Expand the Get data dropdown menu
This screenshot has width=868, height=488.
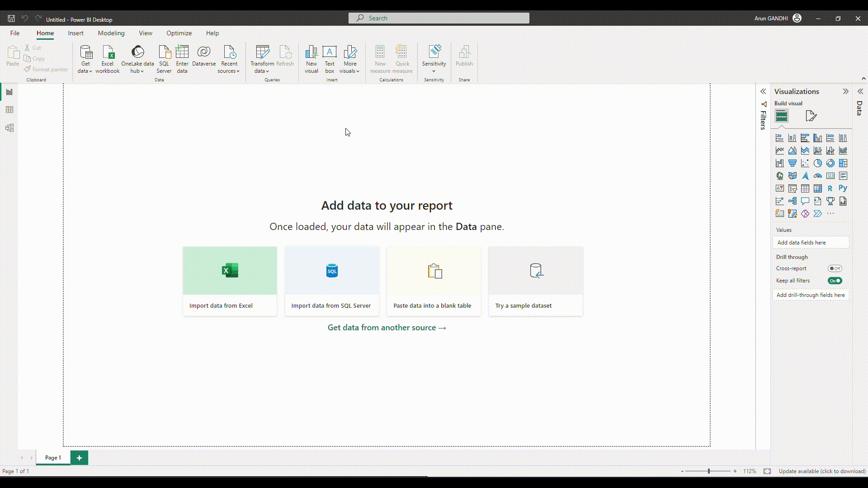point(85,71)
